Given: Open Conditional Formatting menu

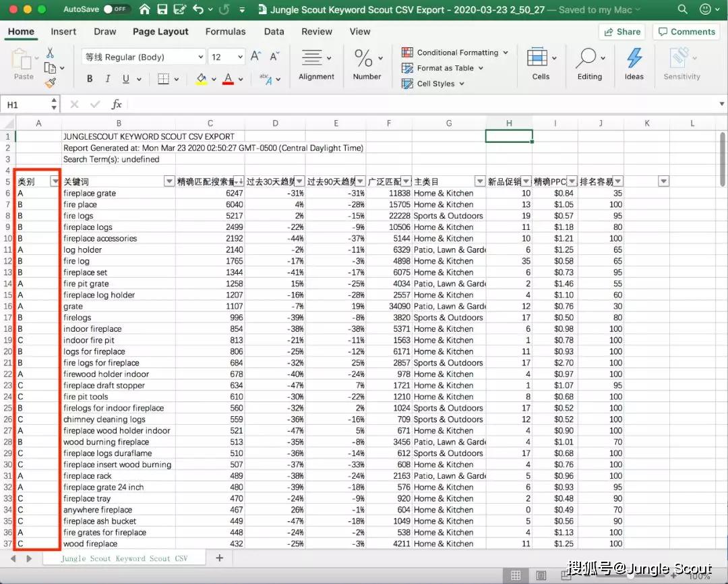Looking at the screenshot, I should pyautogui.click(x=454, y=53).
